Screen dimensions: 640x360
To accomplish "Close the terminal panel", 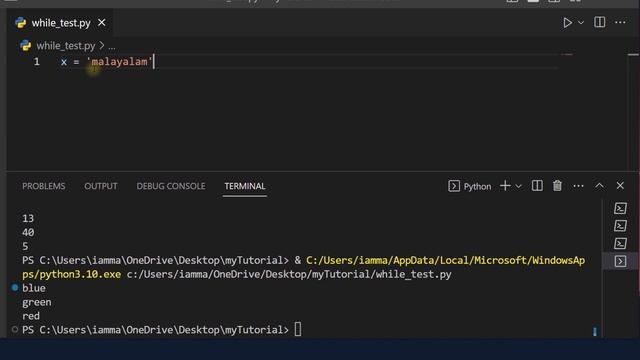I will [620, 186].
